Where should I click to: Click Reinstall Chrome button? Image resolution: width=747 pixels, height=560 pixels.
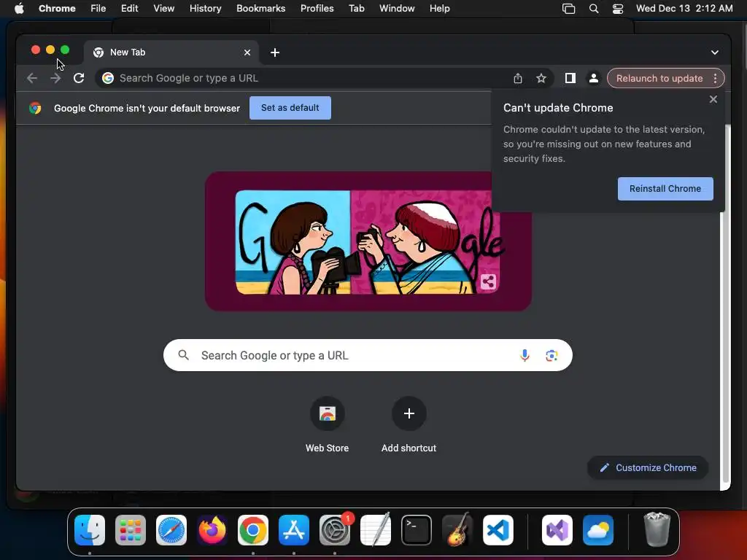[x=665, y=189]
